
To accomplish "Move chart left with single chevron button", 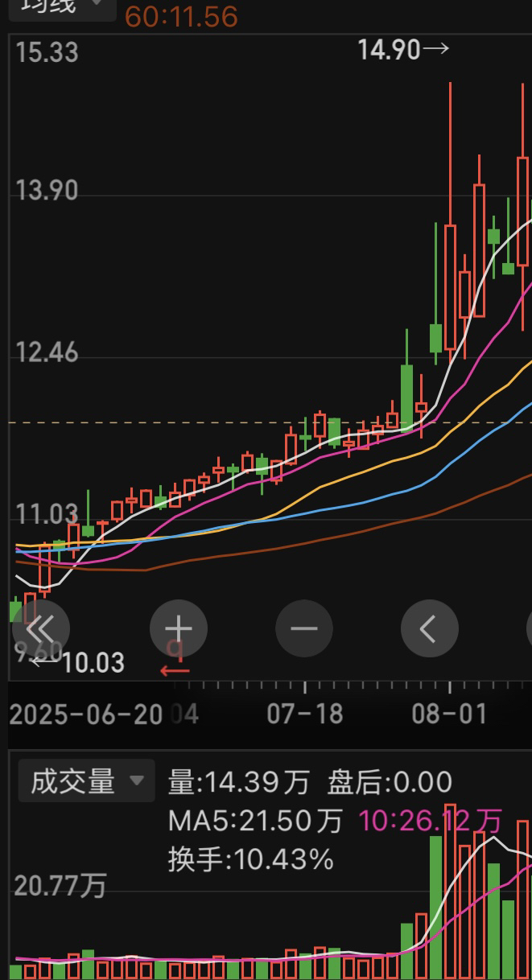I will (x=430, y=628).
